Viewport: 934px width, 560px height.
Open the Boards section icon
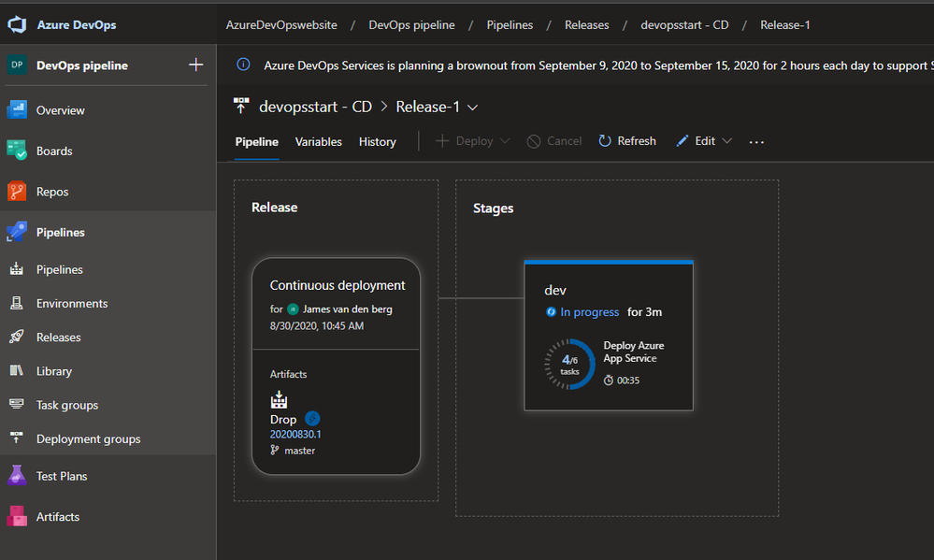click(x=17, y=151)
